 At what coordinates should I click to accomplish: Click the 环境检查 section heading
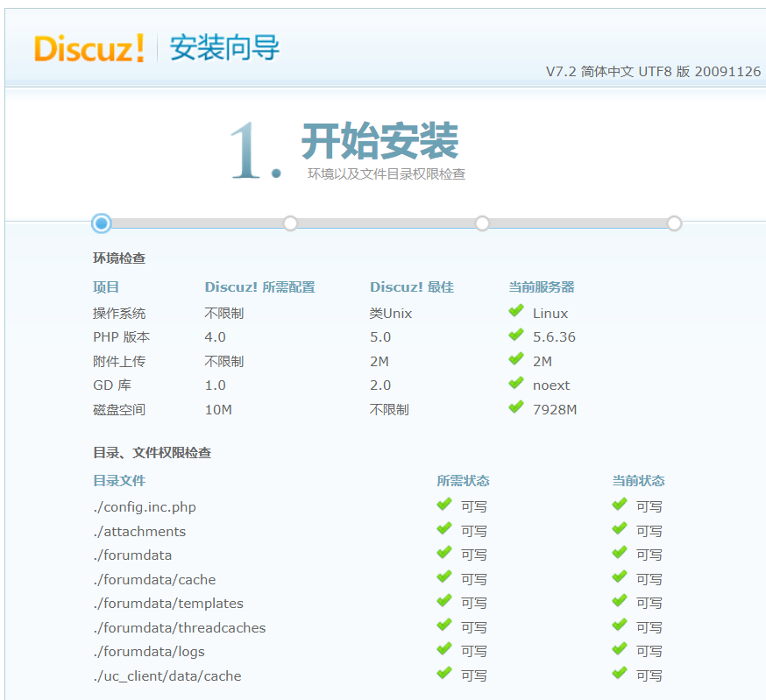119,258
